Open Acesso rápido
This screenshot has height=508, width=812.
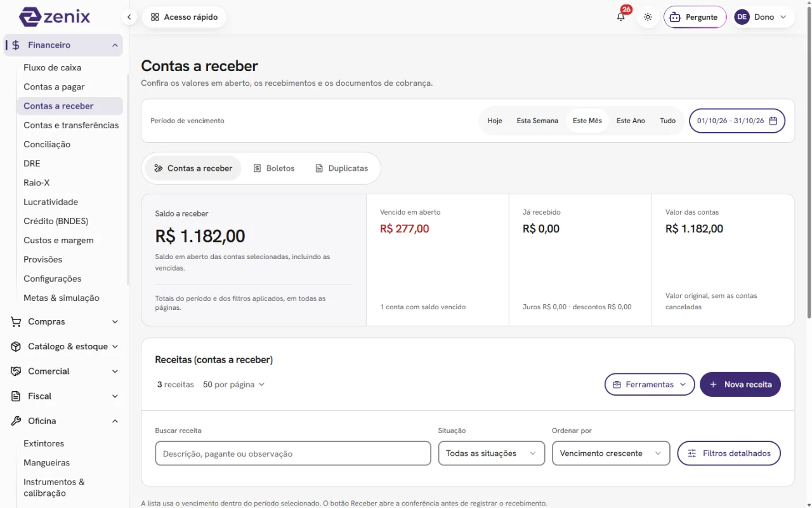(x=184, y=17)
